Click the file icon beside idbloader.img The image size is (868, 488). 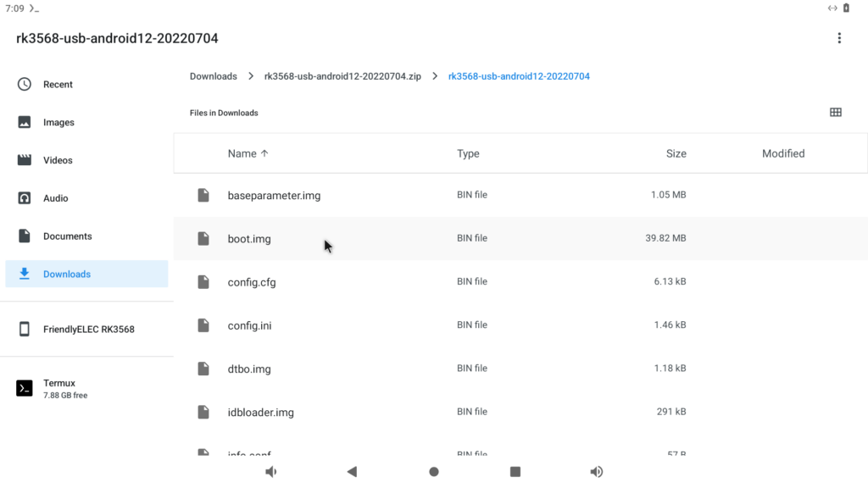pos(203,413)
